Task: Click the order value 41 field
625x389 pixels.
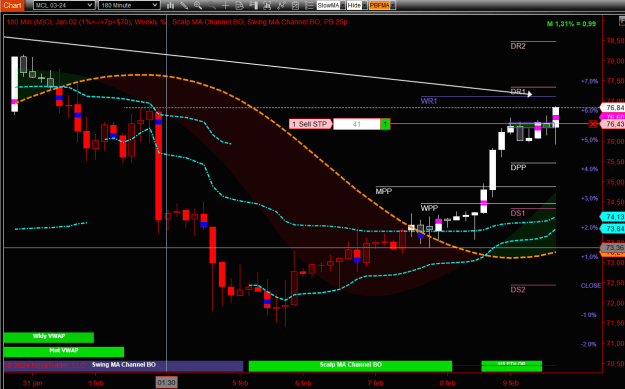Action: pos(357,124)
